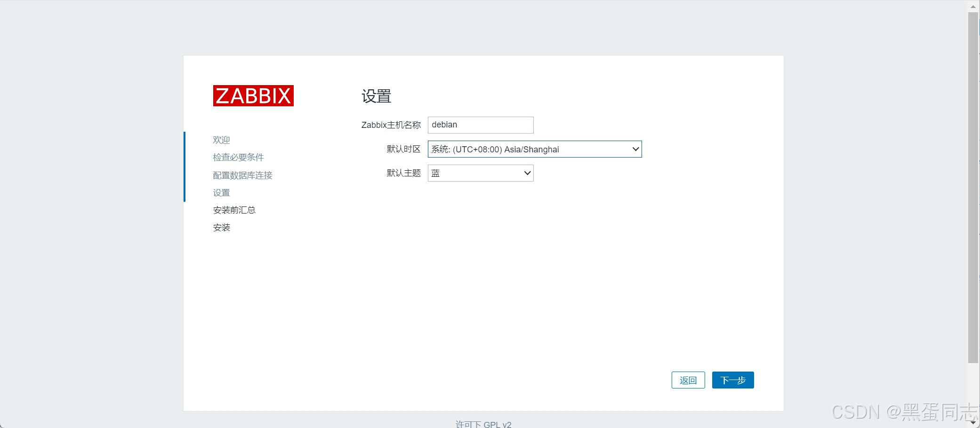
Task: Select the 安装 step in sidebar
Action: coord(221,228)
